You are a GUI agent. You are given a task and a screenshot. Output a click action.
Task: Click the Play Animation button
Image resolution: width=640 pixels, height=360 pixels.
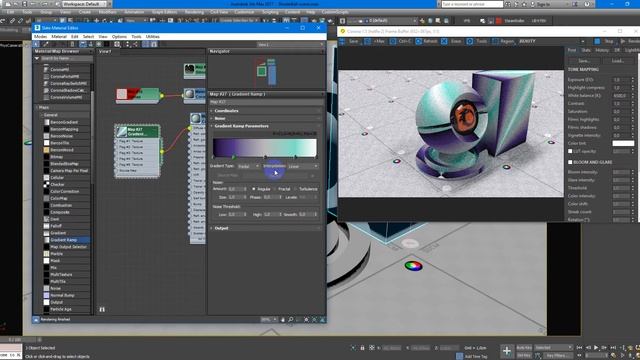tap(596, 348)
